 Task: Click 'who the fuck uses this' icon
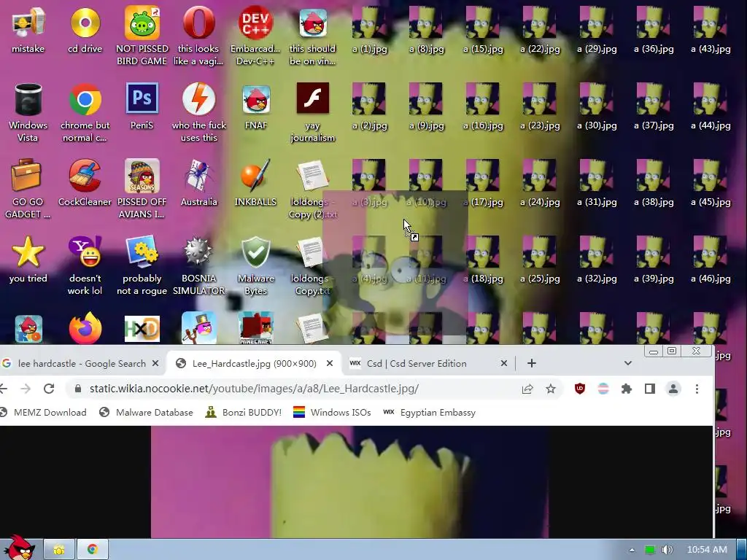click(198, 112)
